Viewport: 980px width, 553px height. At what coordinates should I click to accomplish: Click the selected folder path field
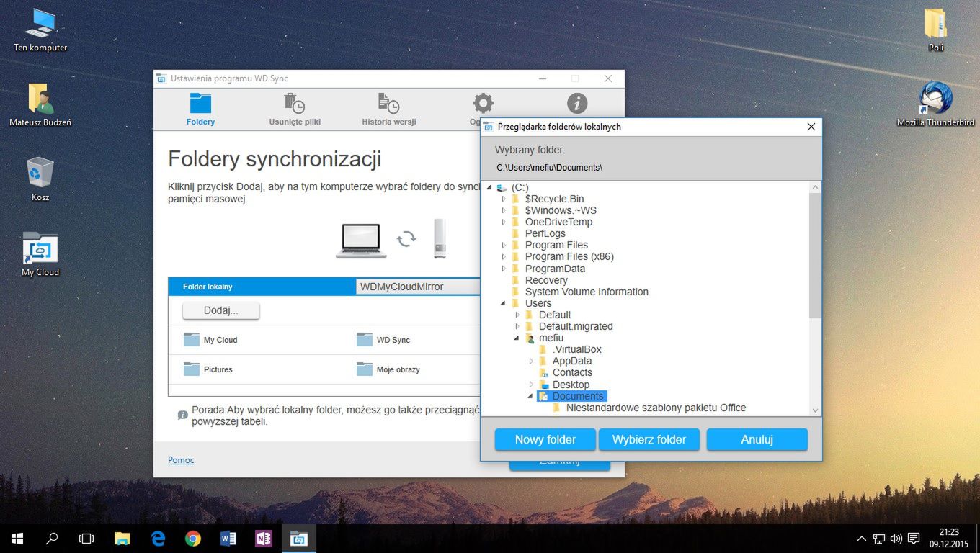pos(549,167)
